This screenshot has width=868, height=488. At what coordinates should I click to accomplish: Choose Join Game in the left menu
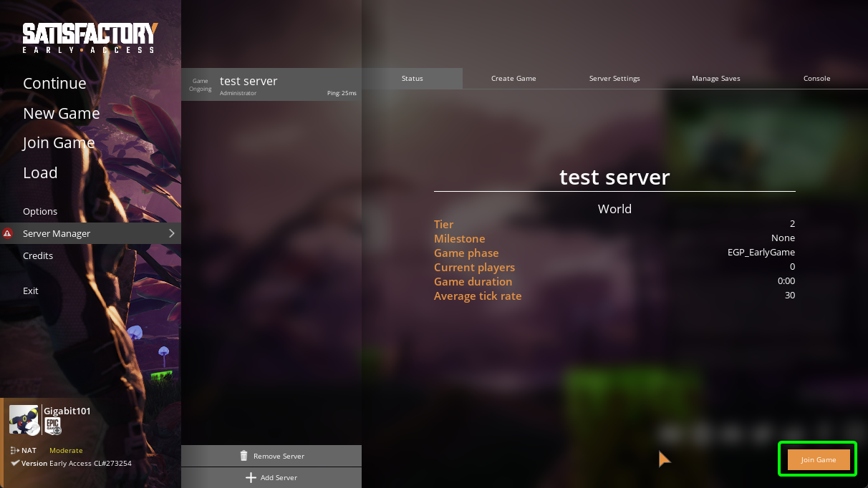pyautogui.click(x=59, y=143)
